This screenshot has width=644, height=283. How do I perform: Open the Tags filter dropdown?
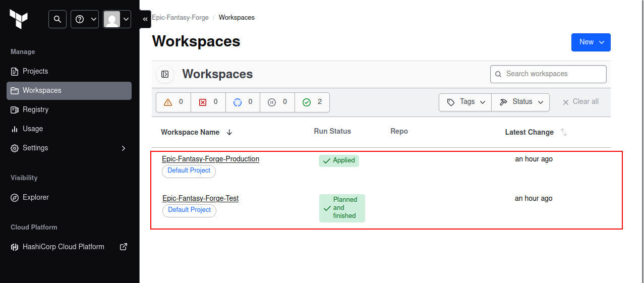click(465, 102)
